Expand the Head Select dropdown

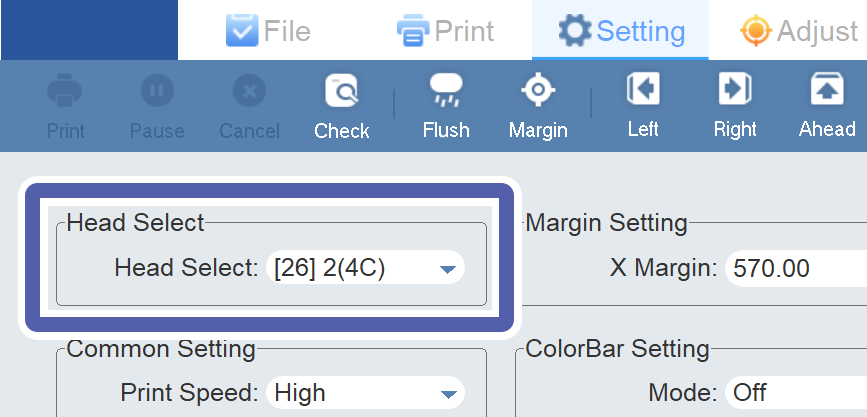coord(364,268)
